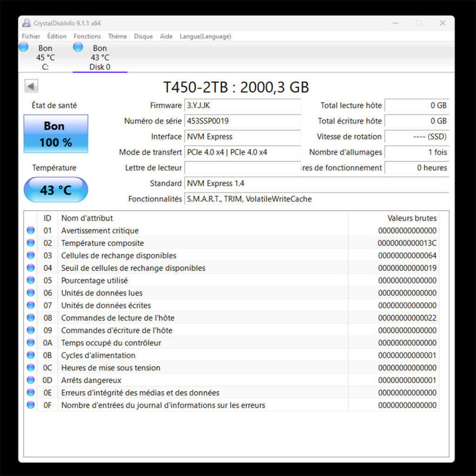The width and height of the screenshot is (476, 476).
Task: Click the Nom d'attribut column header
Action: pyautogui.click(x=203, y=218)
